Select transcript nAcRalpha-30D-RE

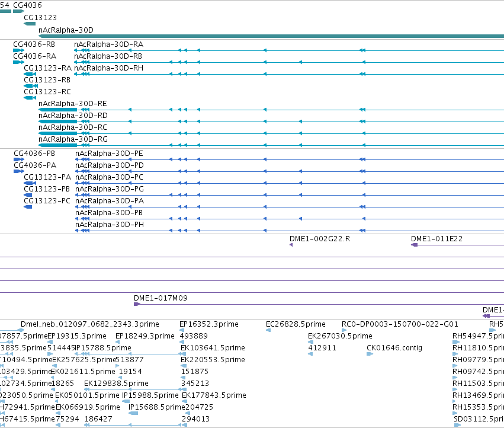[73, 104]
